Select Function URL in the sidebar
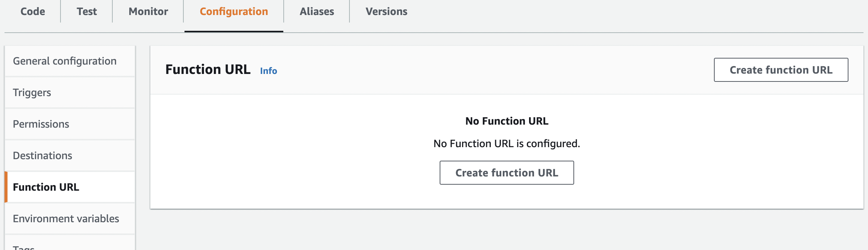 46,187
